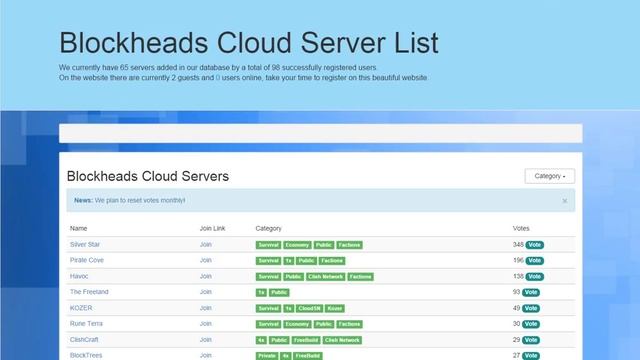
Task: Click the Votes column header
Action: click(x=521, y=229)
